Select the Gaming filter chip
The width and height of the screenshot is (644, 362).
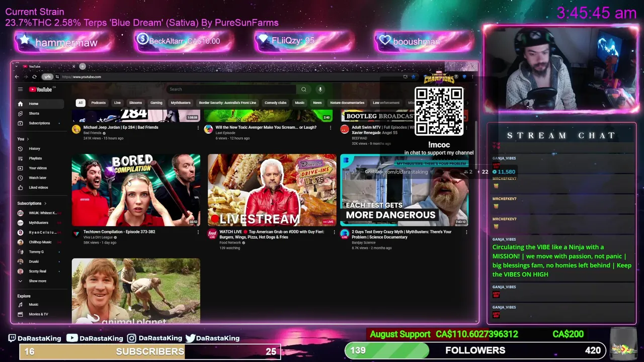pyautogui.click(x=156, y=103)
